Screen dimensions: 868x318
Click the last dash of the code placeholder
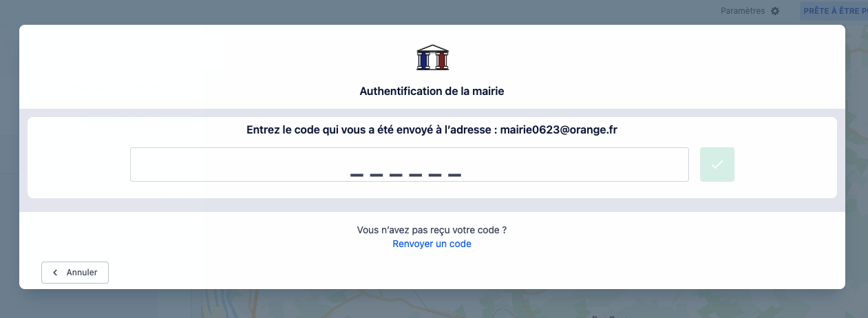(x=454, y=176)
